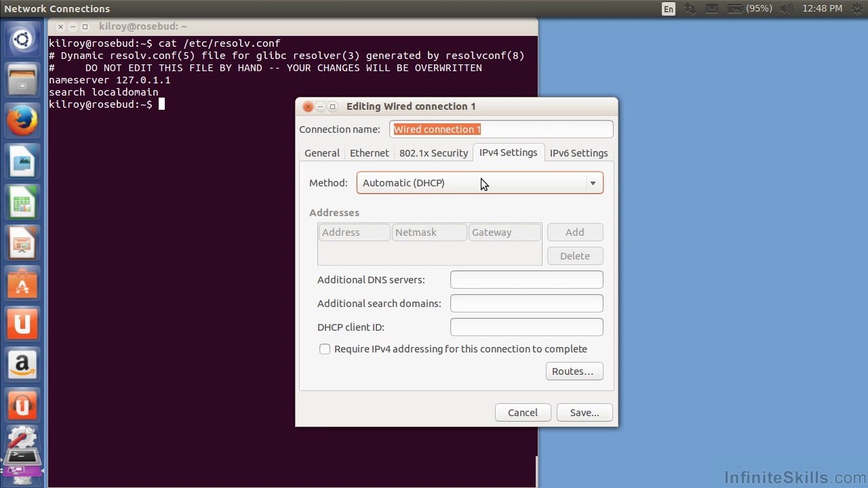Open the session gear menu in top panel

coord(856,9)
